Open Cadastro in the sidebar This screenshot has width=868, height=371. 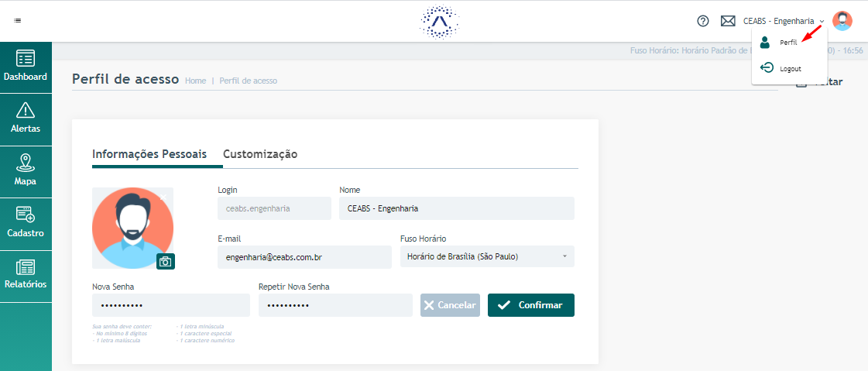[x=26, y=224]
